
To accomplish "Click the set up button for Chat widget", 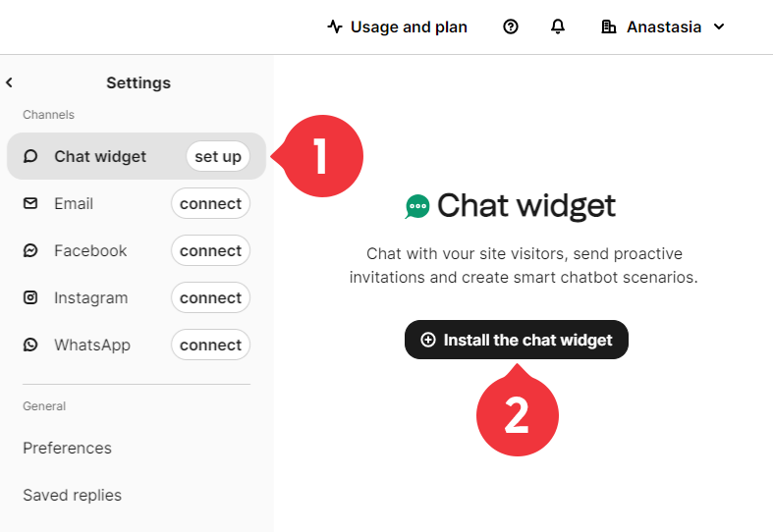I will tap(218, 156).
